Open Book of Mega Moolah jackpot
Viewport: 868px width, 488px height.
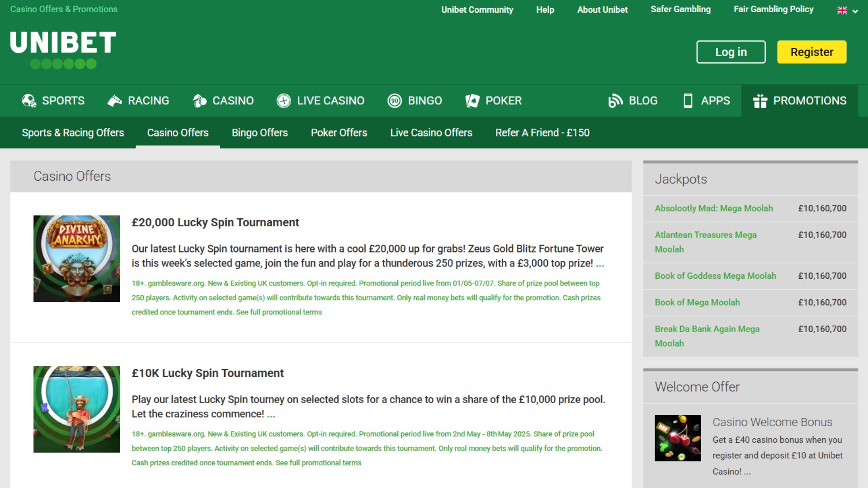point(697,302)
